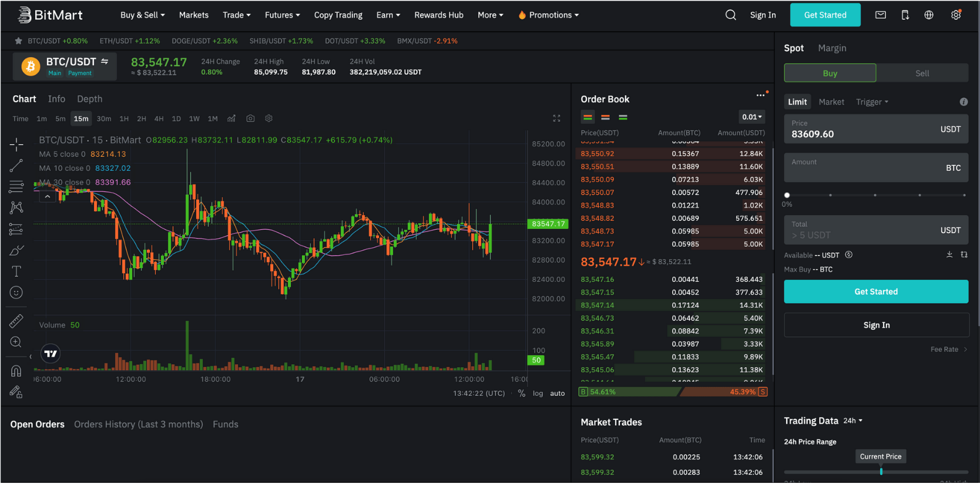Select the zoom in tool
This screenshot has width=980, height=484.
(16, 342)
